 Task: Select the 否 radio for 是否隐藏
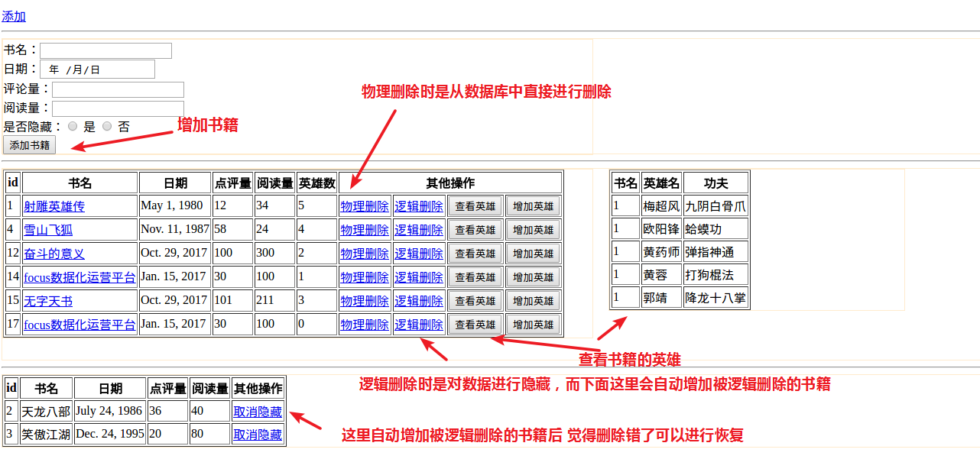tap(107, 126)
